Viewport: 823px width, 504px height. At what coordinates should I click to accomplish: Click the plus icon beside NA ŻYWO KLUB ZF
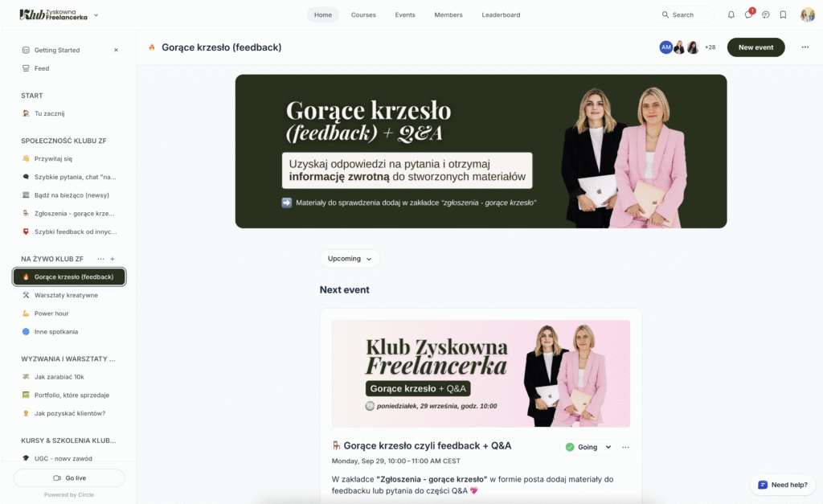tap(113, 259)
